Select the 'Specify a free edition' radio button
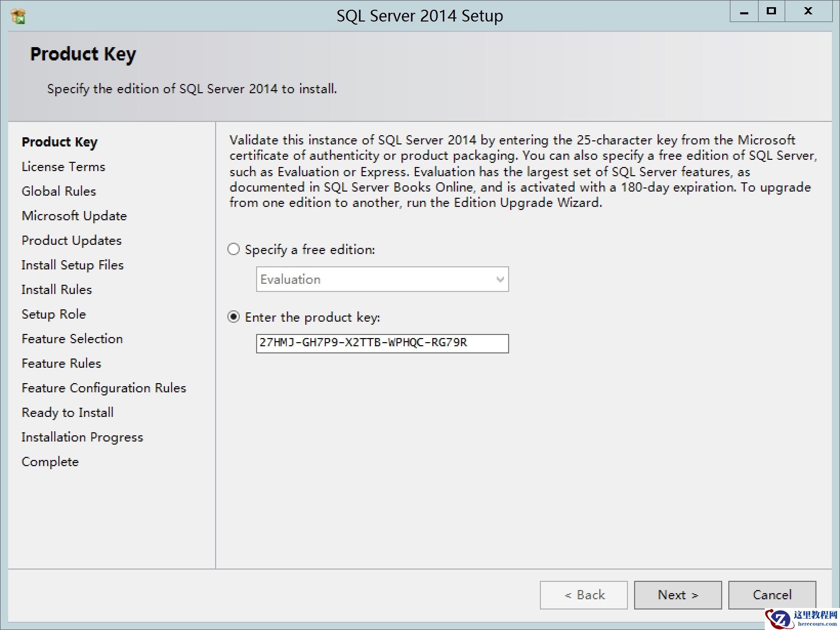The height and width of the screenshot is (630, 840). coord(234,249)
